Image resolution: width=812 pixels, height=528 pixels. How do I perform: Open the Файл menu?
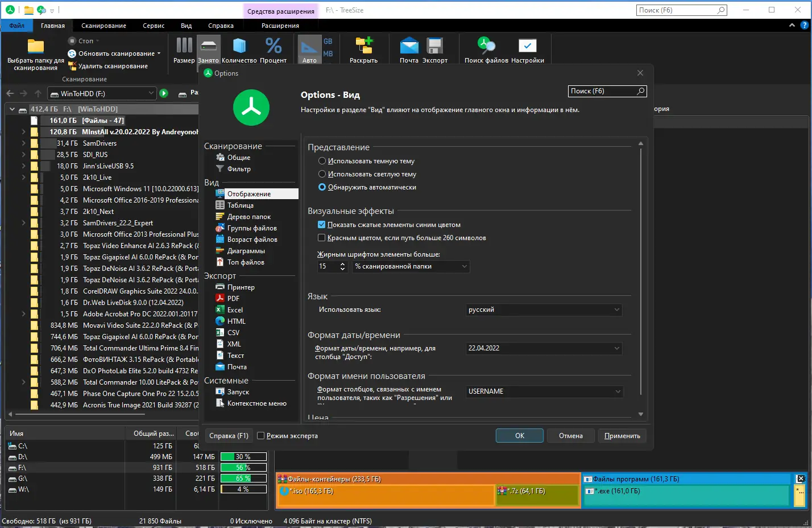pos(16,26)
